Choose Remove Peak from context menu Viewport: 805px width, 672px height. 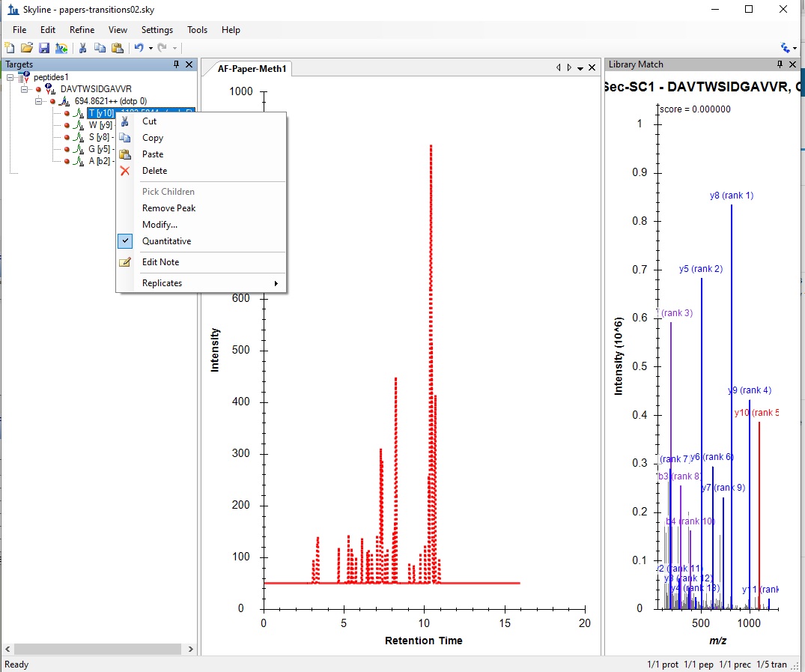(168, 208)
